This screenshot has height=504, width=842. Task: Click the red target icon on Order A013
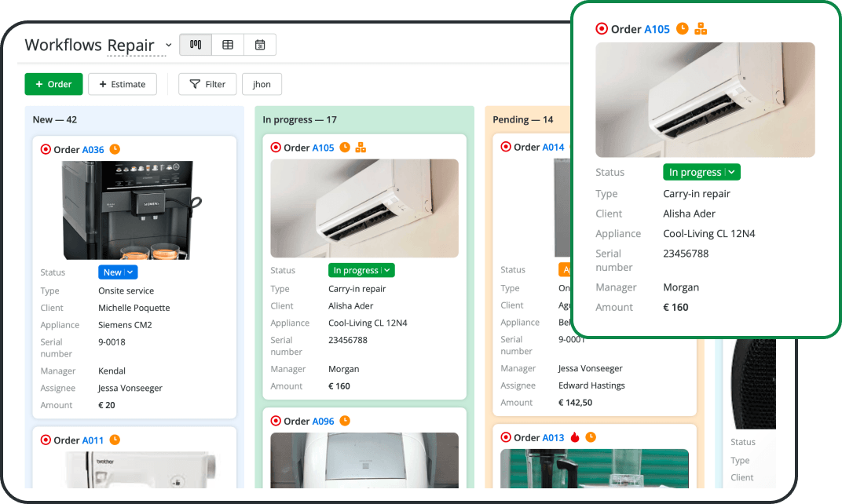[506, 437]
